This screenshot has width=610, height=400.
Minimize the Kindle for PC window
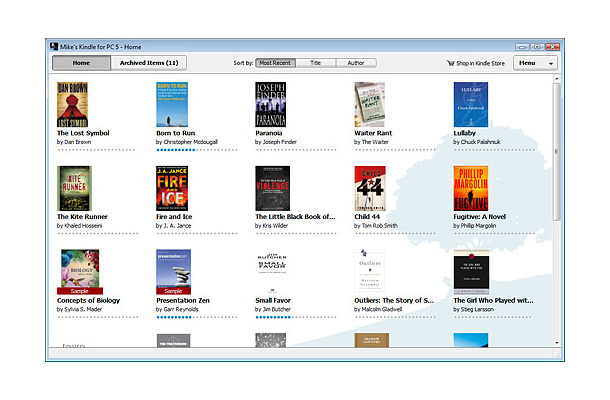click(x=522, y=47)
